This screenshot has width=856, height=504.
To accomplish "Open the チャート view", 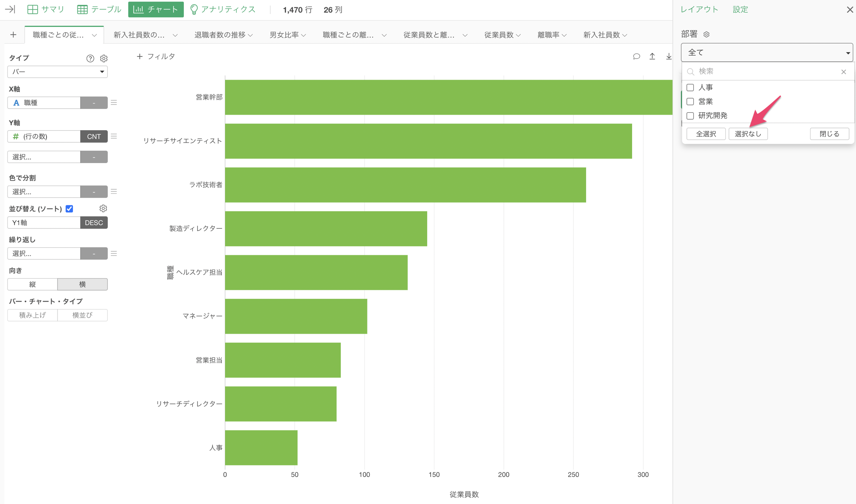I will pos(156,9).
